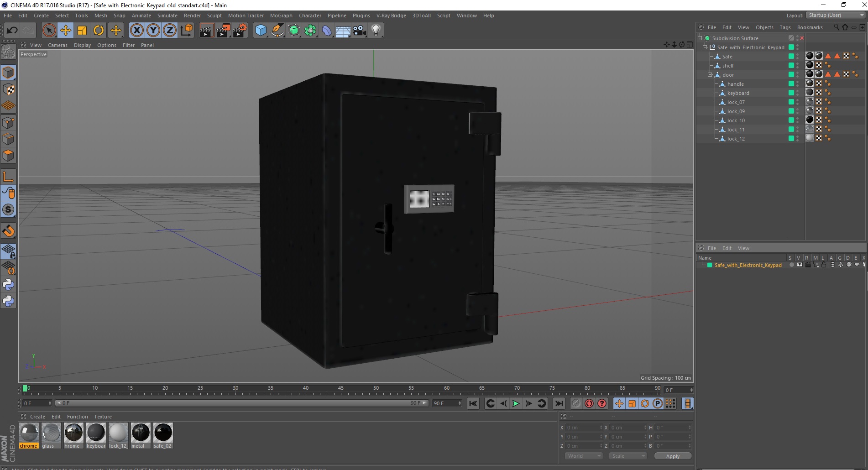Go to end of animation
Viewport: 868px width, 470px height.
[x=559, y=403]
